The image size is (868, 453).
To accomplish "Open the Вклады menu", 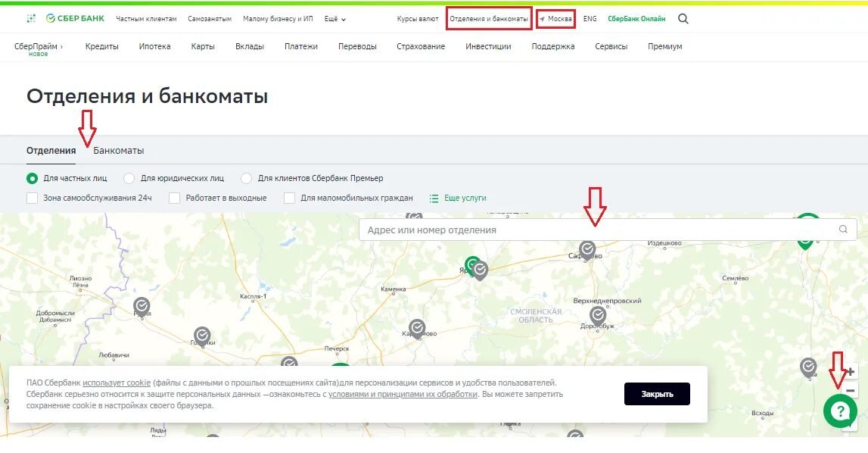I will pyautogui.click(x=250, y=46).
